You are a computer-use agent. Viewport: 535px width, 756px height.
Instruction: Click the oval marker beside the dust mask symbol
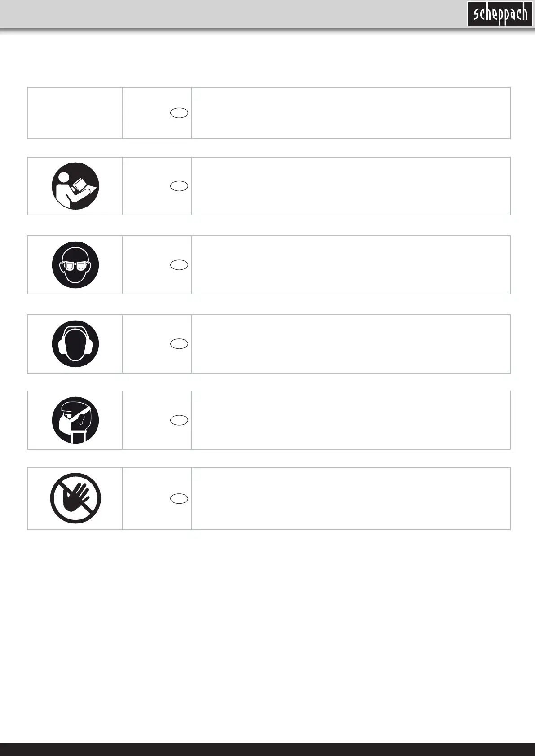(179, 420)
